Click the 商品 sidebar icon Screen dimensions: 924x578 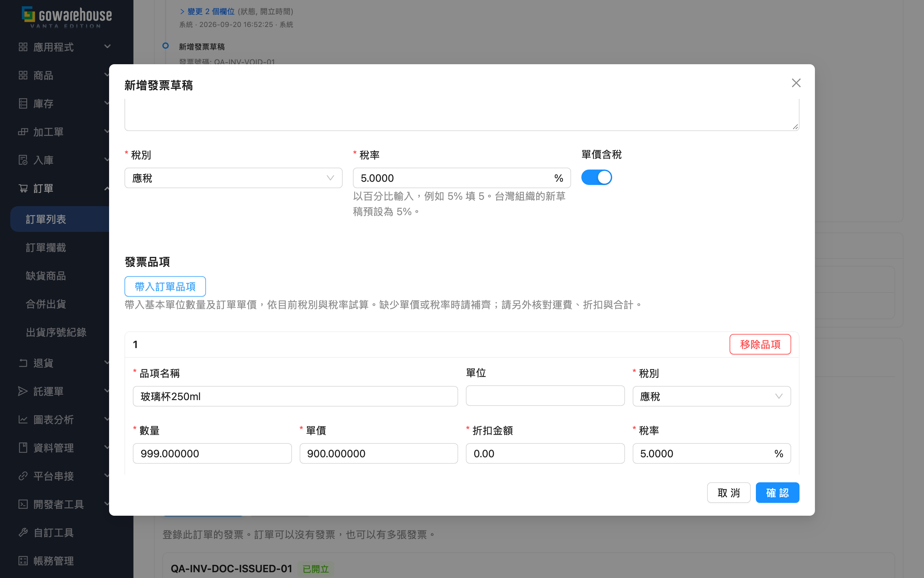click(x=23, y=75)
